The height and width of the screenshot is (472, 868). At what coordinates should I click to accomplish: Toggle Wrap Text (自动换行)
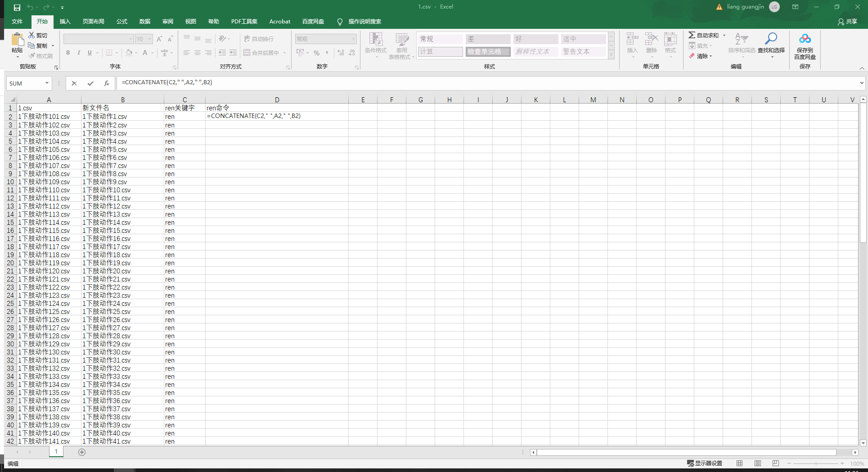[259, 39]
